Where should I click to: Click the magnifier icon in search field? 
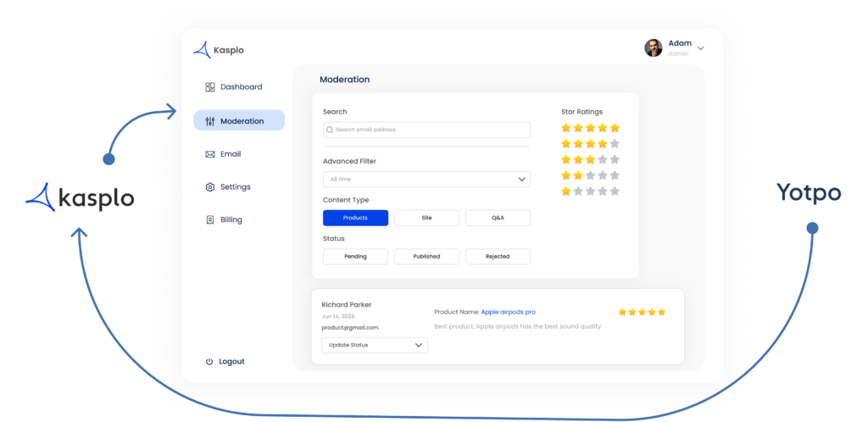[330, 130]
